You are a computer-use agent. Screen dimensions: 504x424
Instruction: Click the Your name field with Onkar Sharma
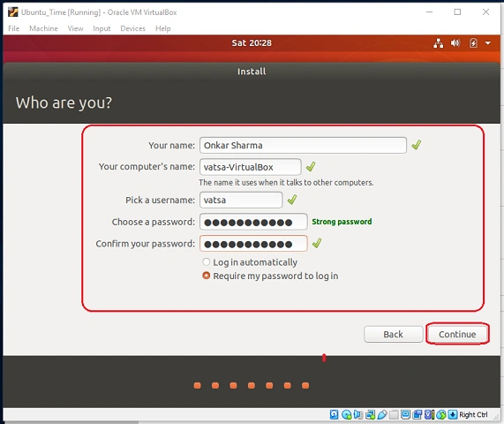(x=303, y=146)
